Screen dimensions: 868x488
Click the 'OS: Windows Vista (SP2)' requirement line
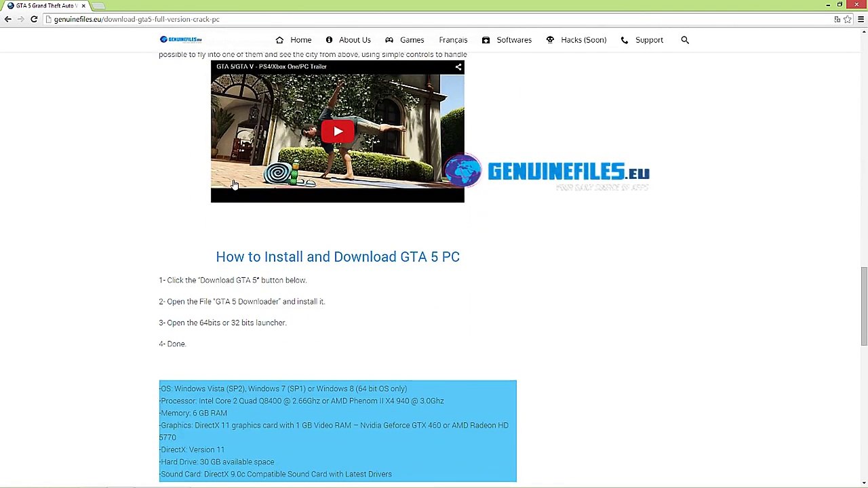283,388
